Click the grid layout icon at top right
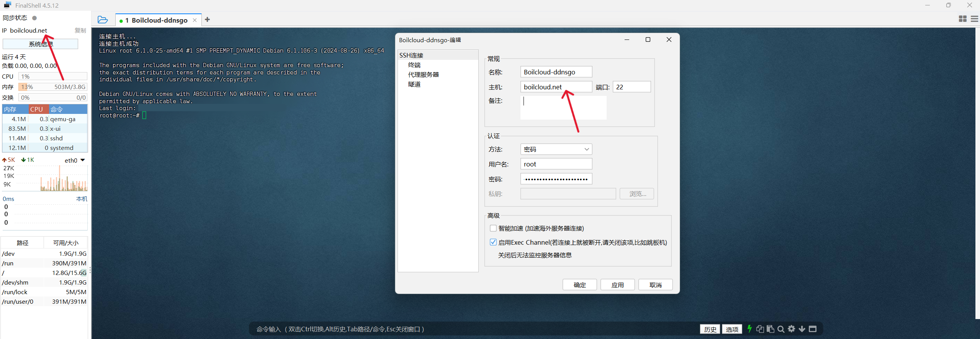980x339 pixels. (x=962, y=19)
